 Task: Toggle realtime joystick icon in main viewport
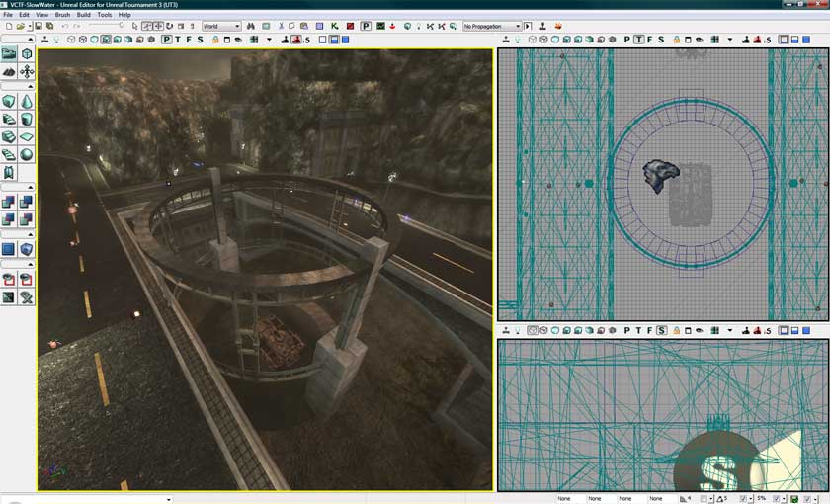pos(45,40)
